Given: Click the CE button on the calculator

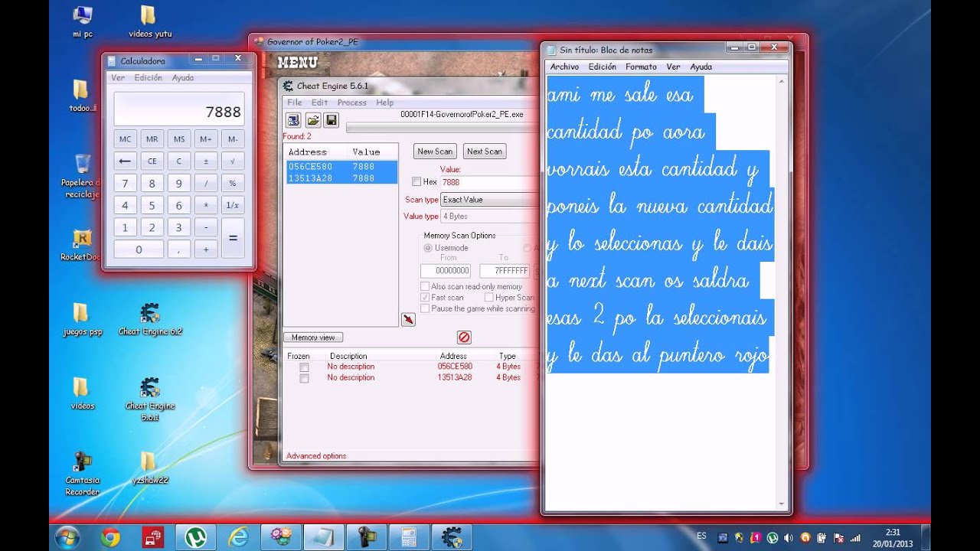Looking at the screenshot, I should tap(152, 161).
